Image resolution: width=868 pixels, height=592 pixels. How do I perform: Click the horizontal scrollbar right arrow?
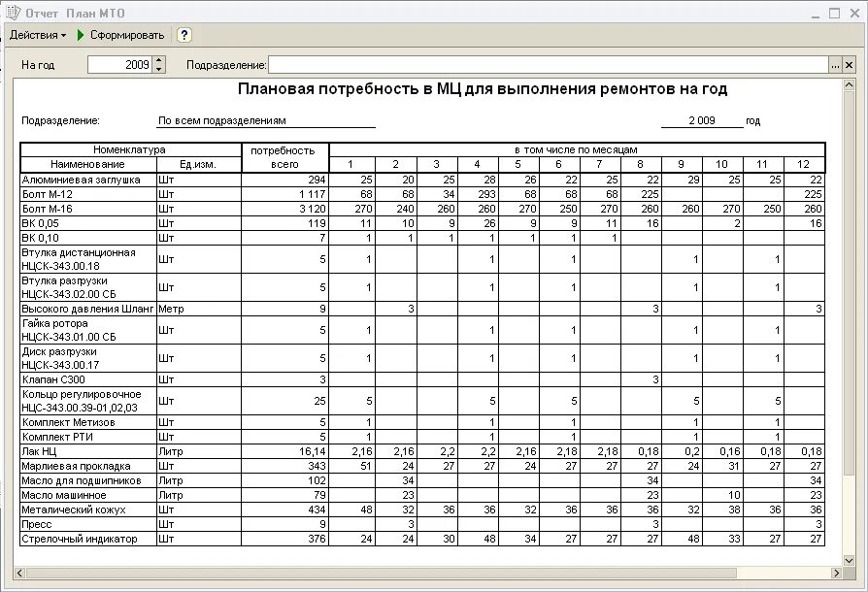(837, 574)
